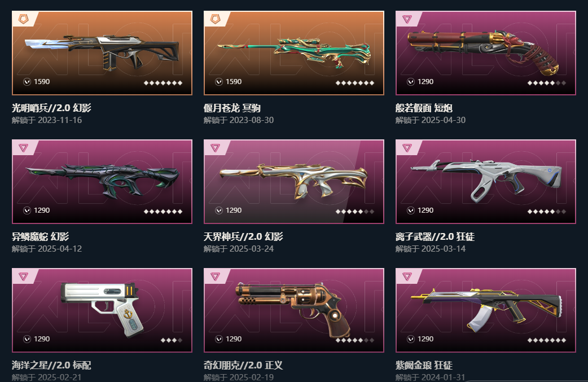The width and height of the screenshot is (588, 382).
Task: Click the tier badge on 离子武器//2.0 狂徒 card
Action: (407, 148)
